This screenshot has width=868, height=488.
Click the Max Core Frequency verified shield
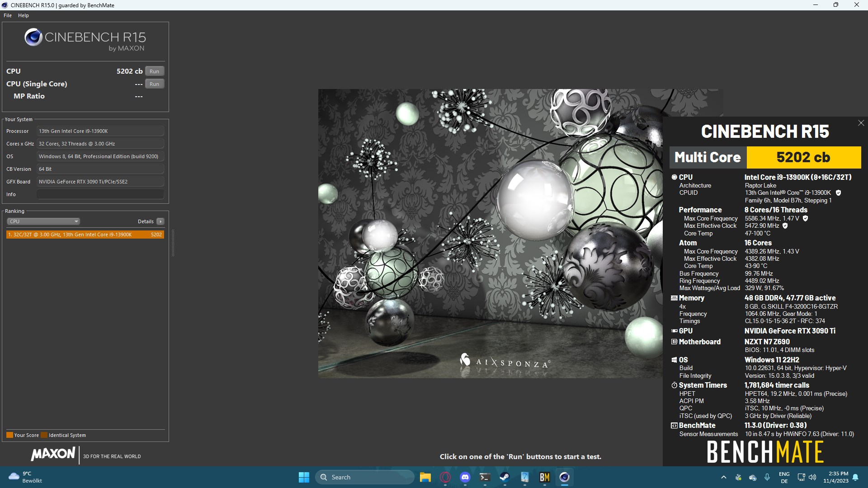pos(805,219)
